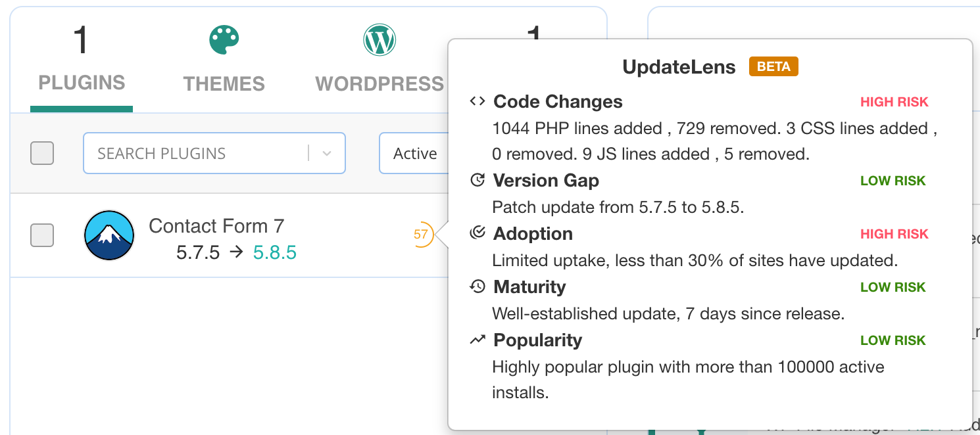Screen dimensions: 980x435
Task: Click 'Well-established update, 7 days' description
Action: pos(668,314)
